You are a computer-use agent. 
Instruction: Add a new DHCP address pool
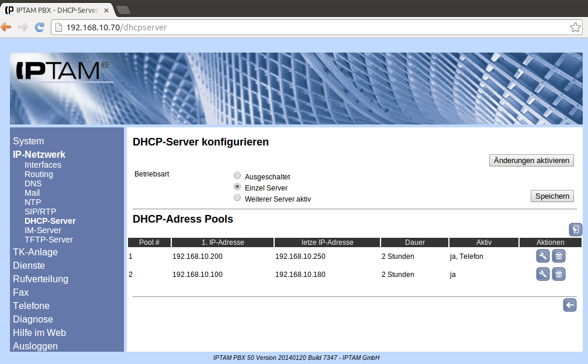575,230
